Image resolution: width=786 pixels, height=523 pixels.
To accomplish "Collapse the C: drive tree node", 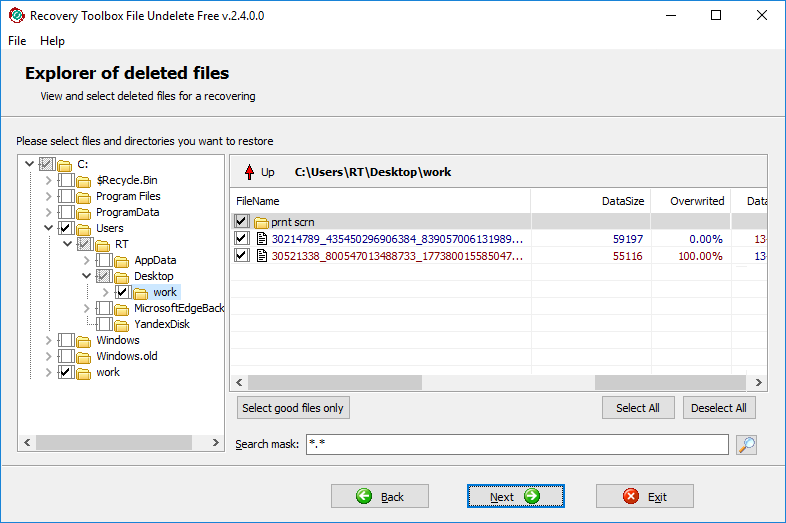I will [29, 163].
